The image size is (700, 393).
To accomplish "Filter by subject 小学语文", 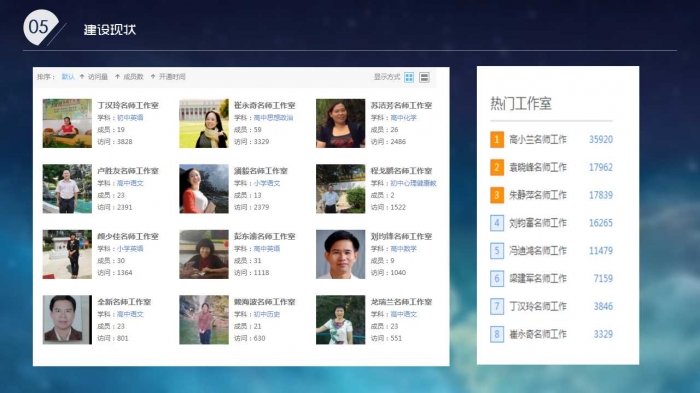I will tap(267, 183).
